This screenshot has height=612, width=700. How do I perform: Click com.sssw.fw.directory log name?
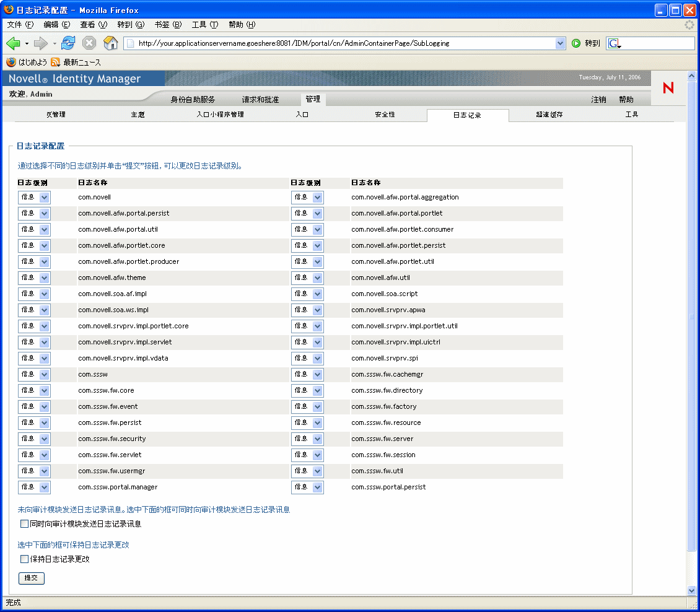387,391
